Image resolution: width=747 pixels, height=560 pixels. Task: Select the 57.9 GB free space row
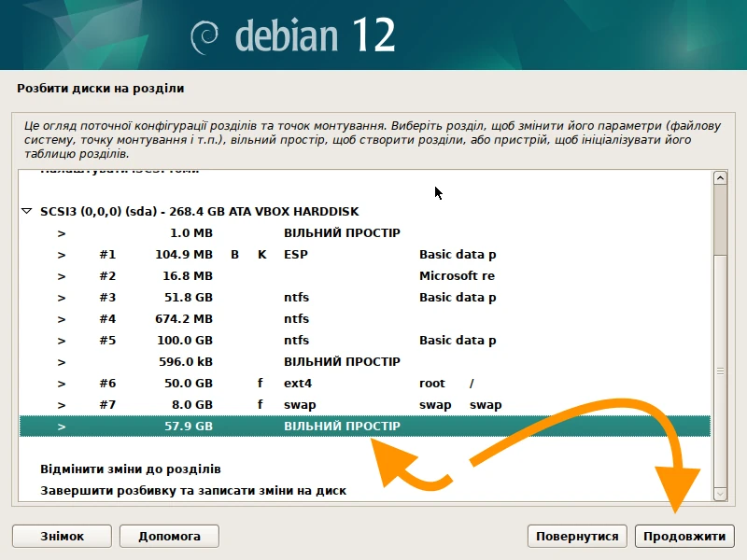click(365, 426)
